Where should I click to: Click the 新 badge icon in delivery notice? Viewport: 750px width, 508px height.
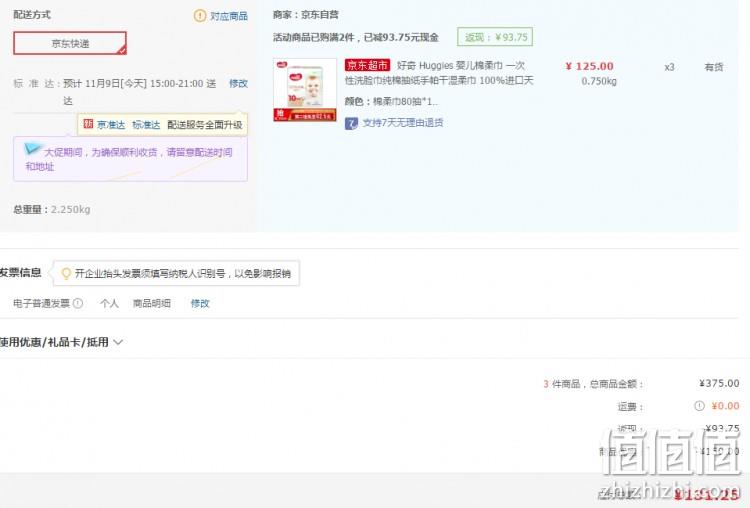pos(88,124)
